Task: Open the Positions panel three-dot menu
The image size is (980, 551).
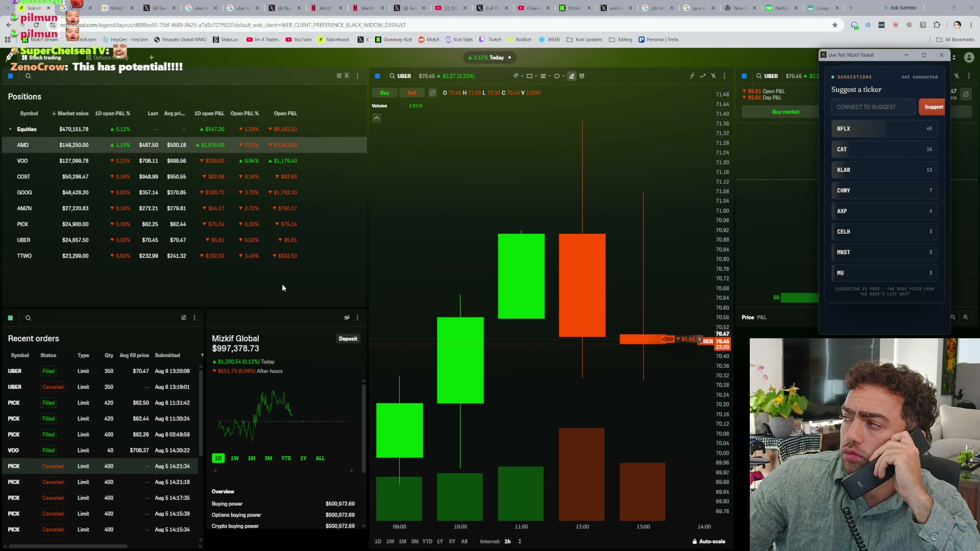Action: 357,76
